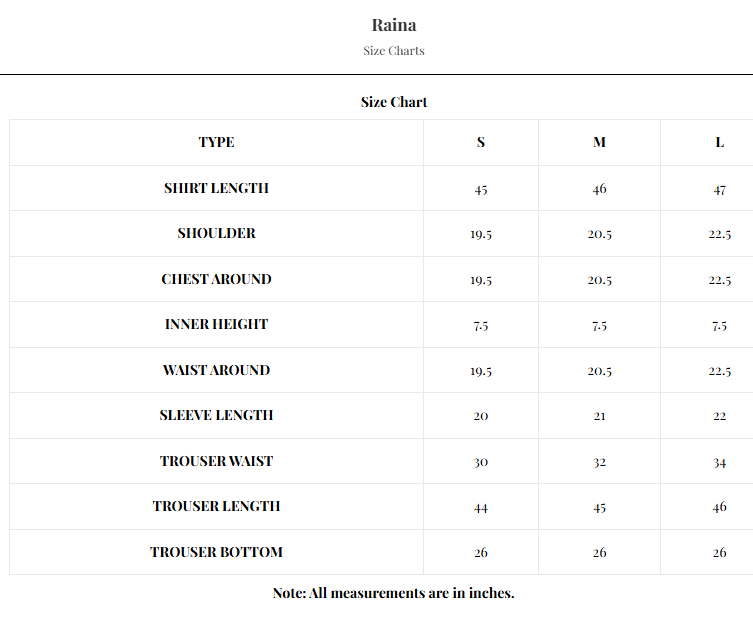Select the S size column header
Viewport: 753px width, 624px height.
coord(481,142)
